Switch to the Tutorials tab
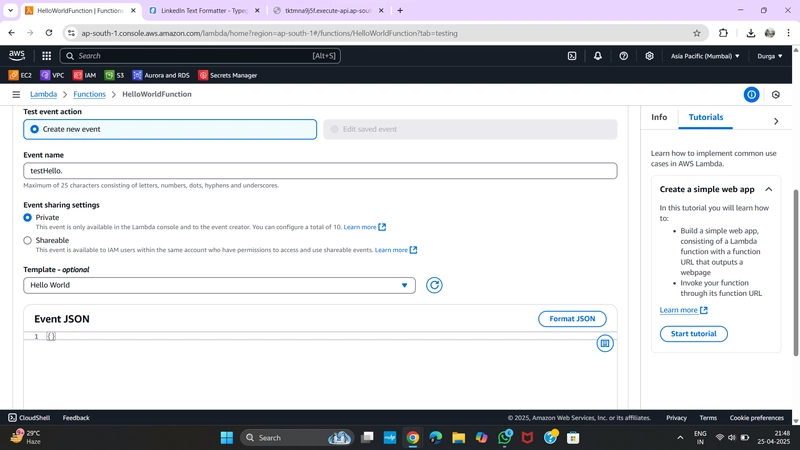Viewport: 800px width, 450px height. click(706, 117)
